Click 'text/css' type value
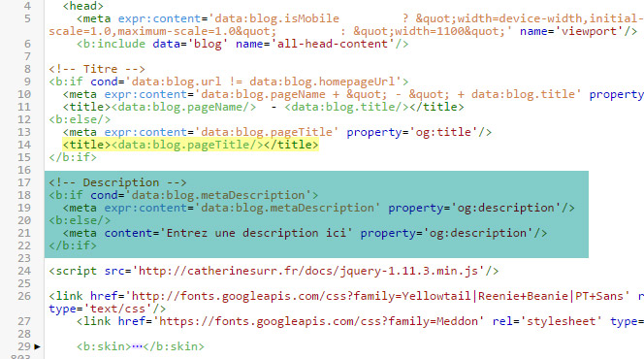Screen dimensions: 644x359 (x=118, y=309)
